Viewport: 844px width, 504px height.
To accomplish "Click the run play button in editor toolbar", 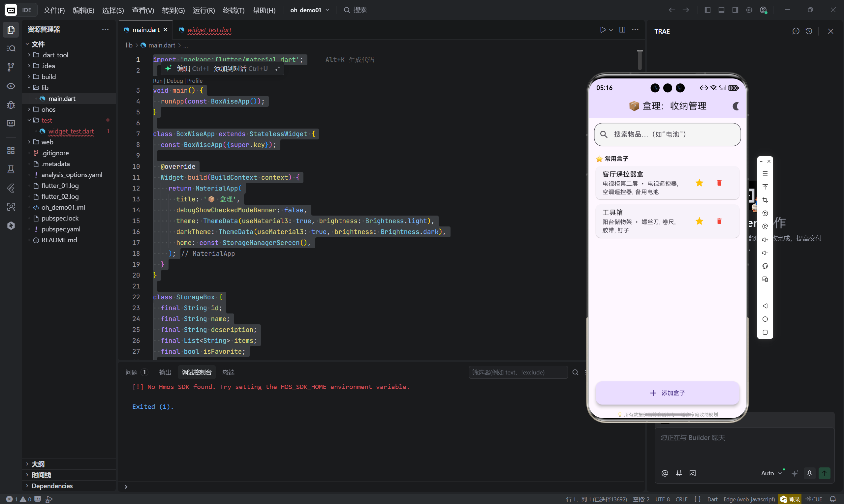I will (603, 30).
